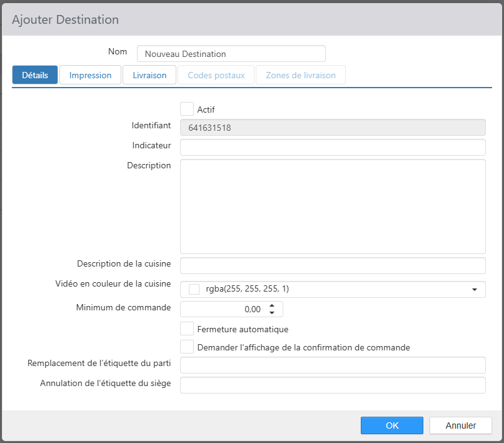
Task: Select the Détails tab
Action: pyautogui.click(x=35, y=75)
